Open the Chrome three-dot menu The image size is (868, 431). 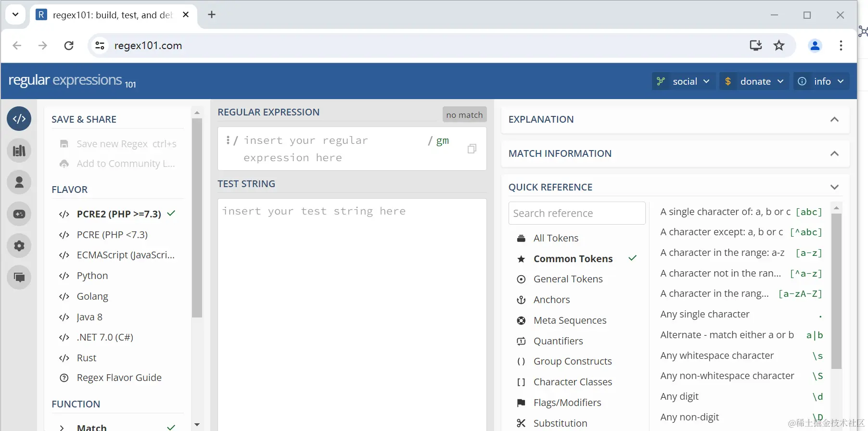point(841,45)
